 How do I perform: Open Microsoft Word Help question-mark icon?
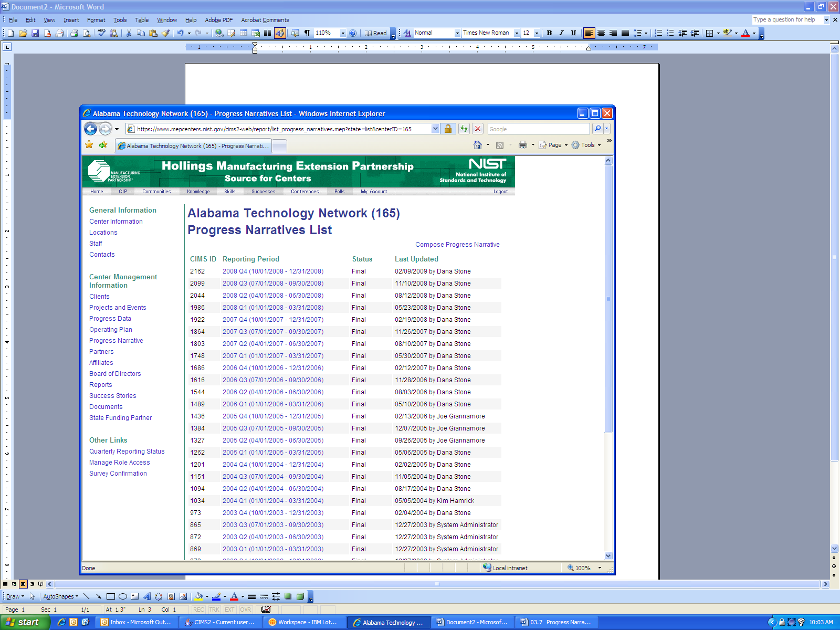pyautogui.click(x=353, y=33)
